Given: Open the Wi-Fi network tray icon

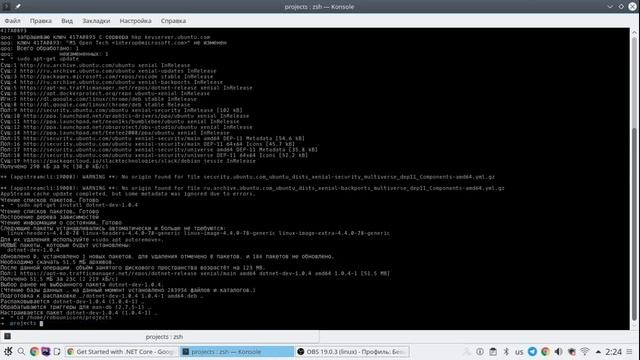Looking at the screenshot, I should [x=585, y=351].
